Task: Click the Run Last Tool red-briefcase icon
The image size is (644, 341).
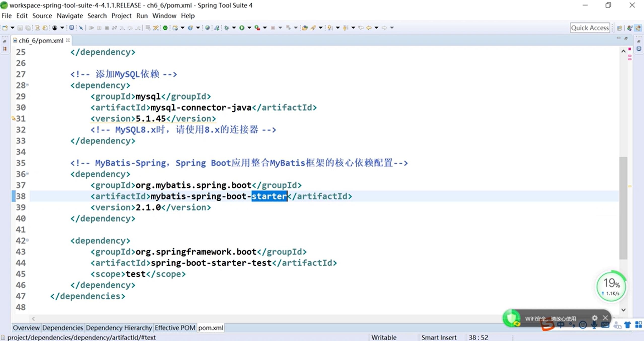Action: click(257, 28)
